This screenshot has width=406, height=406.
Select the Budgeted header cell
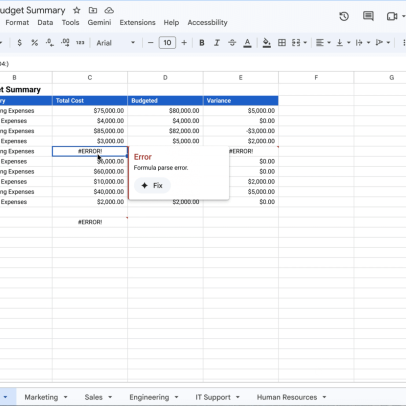pyautogui.click(x=165, y=101)
